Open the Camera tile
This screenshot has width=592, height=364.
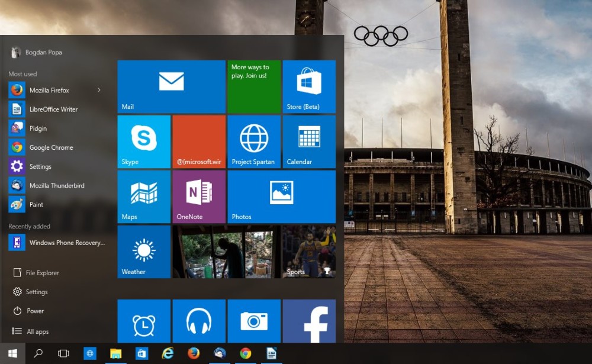tap(254, 321)
